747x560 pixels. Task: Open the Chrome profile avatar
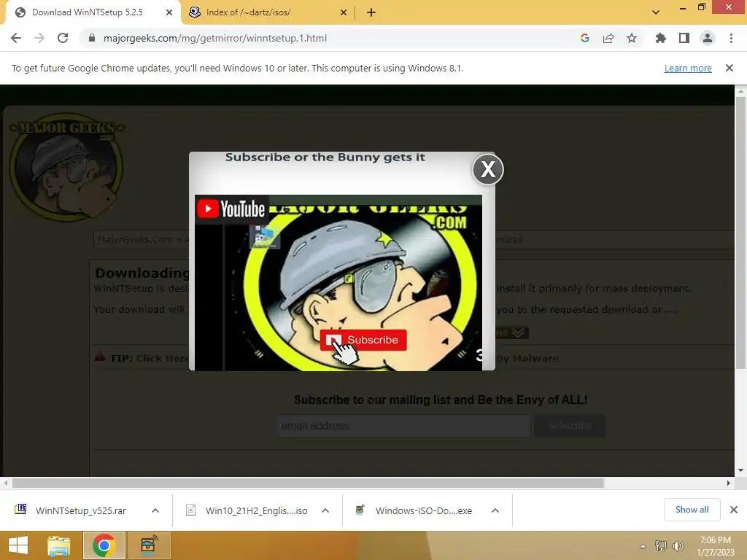[708, 38]
